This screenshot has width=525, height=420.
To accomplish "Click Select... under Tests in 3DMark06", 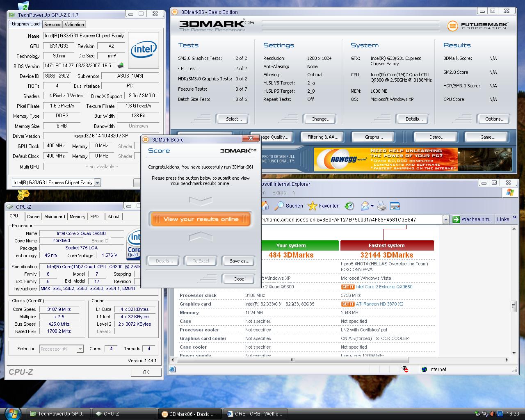I will click(x=234, y=119).
